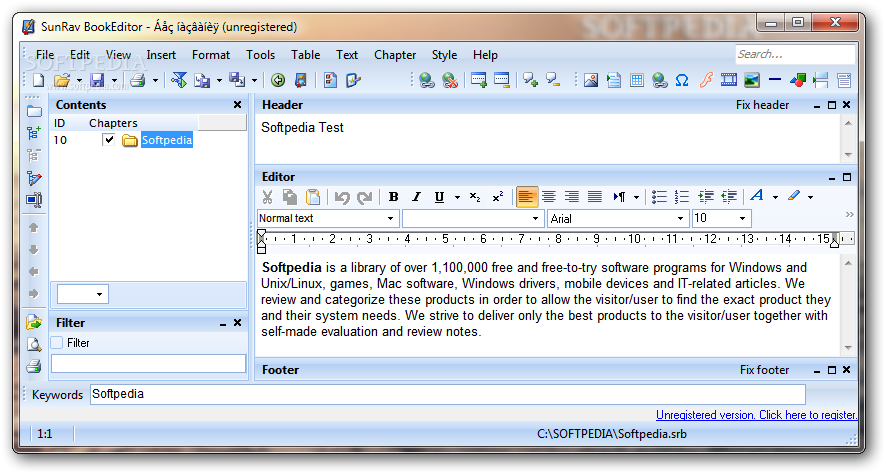Open the Insert menu

tap(161, 55)
